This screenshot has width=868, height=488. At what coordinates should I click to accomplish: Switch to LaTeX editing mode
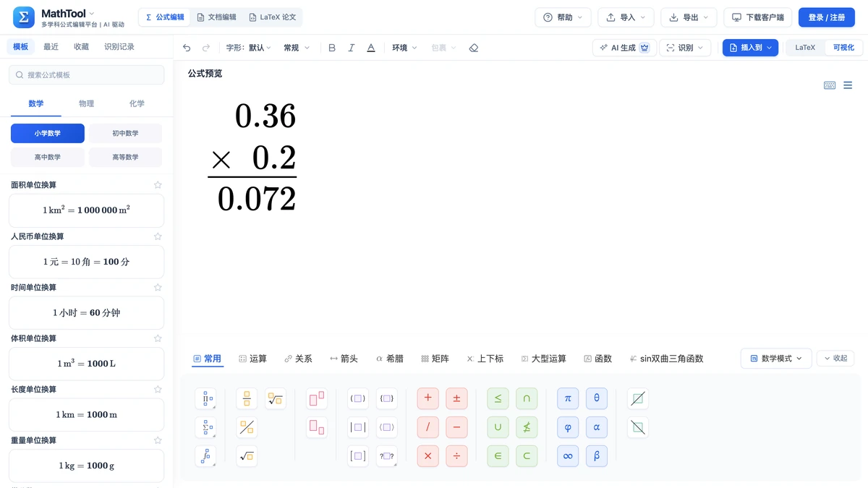[805, 48]
